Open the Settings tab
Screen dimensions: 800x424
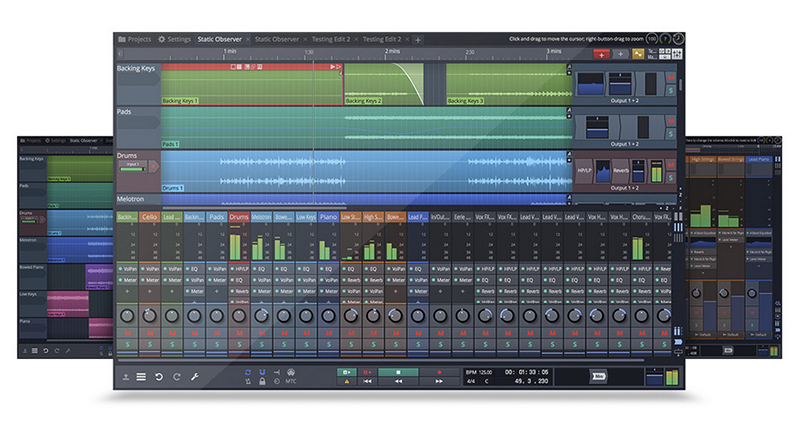pyautogui.click(x=174, y=39)
